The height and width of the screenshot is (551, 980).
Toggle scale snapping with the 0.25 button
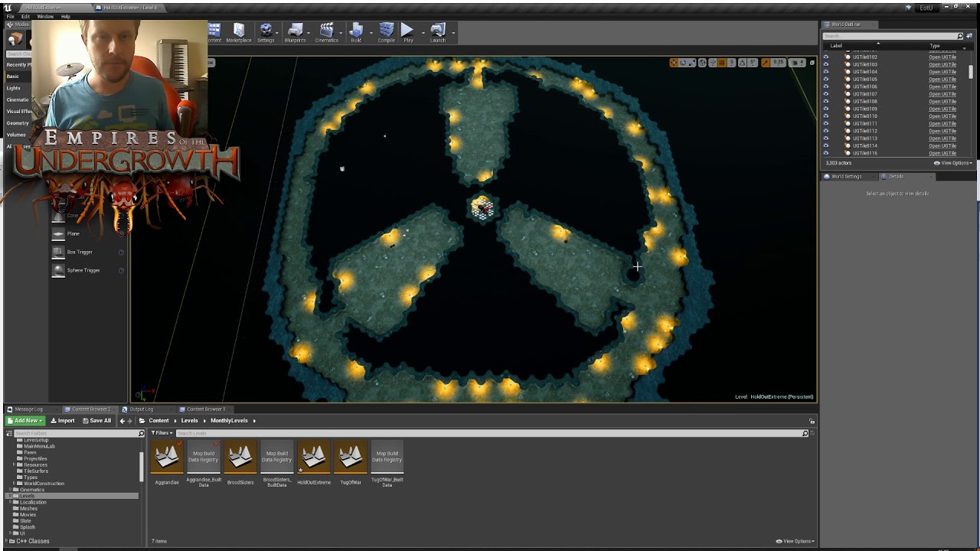(x=778, y=63)
